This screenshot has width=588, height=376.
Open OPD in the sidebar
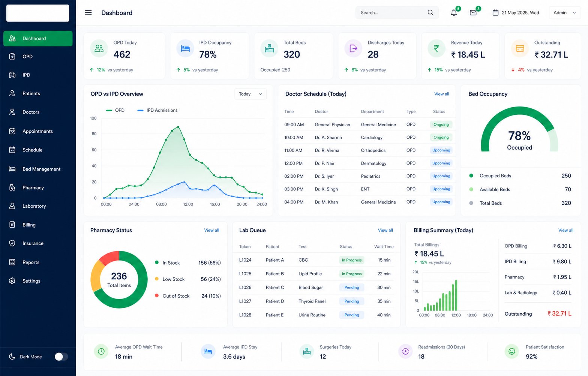click(x=38, y=57)
